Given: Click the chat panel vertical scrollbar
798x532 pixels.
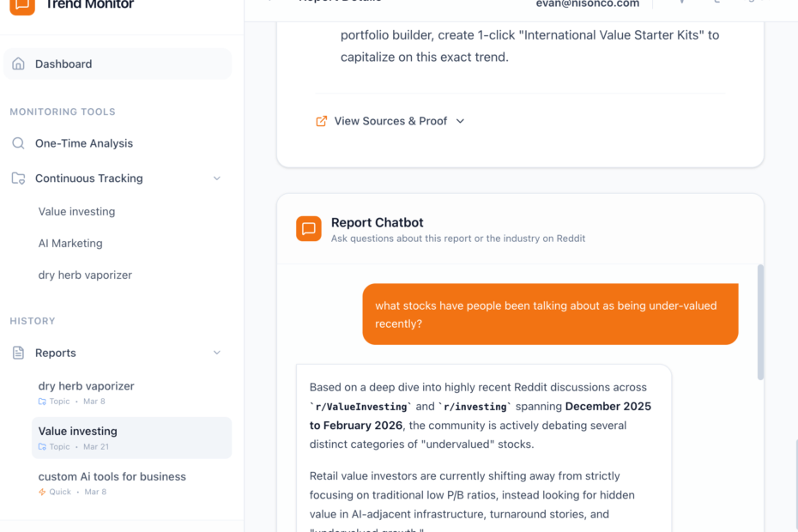Looking at the screenshot, I should tap(759, 322).
